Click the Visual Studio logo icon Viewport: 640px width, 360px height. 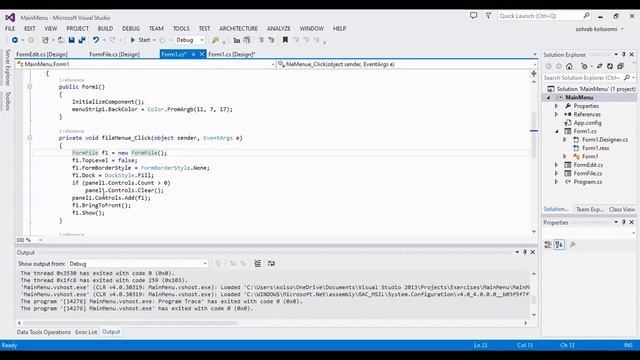tap(10, 18)
